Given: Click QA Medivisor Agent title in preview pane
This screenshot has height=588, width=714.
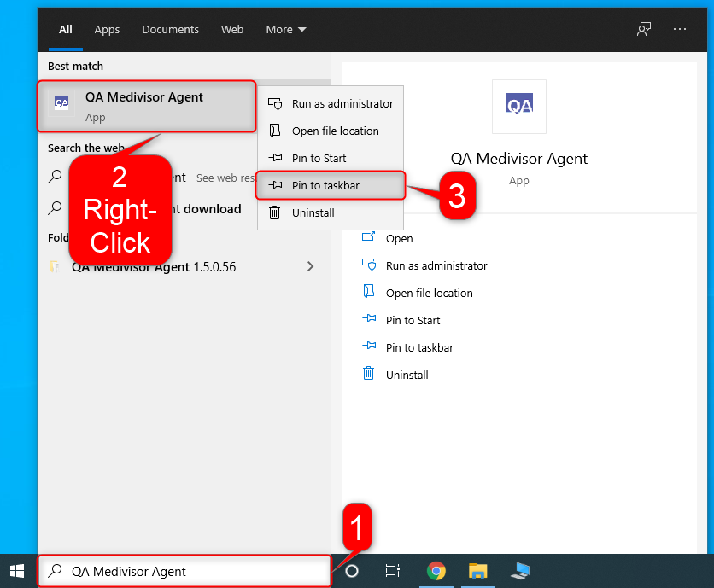Looking at the screenshot, I should coord(519,159).
